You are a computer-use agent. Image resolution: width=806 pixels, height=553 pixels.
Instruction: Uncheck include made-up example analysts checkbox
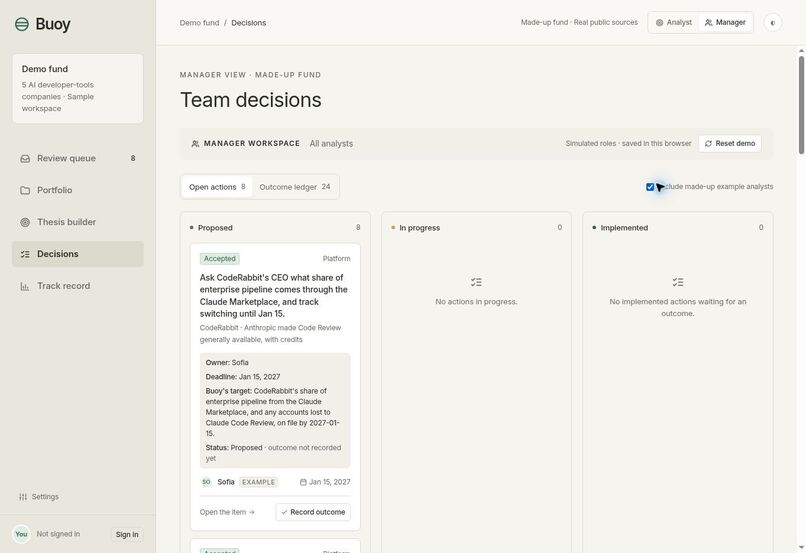click(x=650, y=187)
